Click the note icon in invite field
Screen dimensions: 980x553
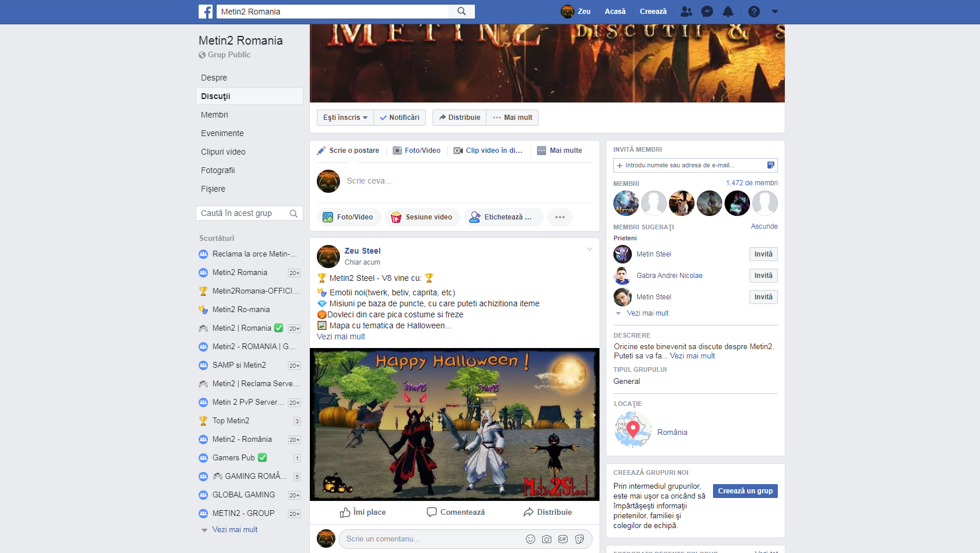(770, 166)
